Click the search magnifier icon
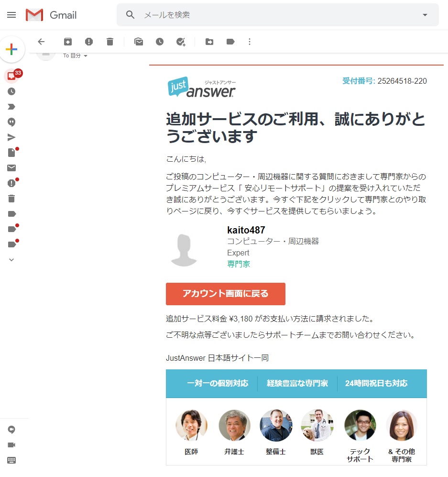This screenshot has width=448, height=477. [x=130, y=15]
